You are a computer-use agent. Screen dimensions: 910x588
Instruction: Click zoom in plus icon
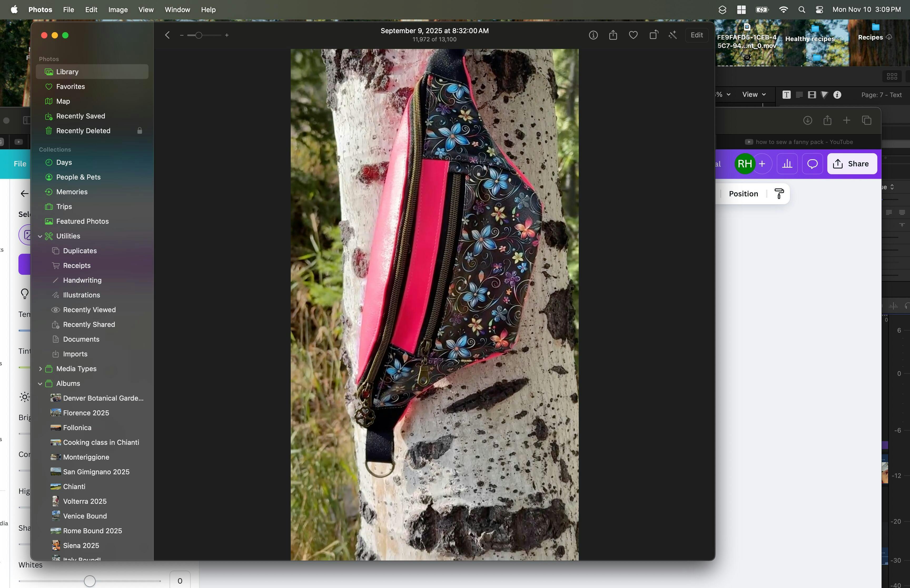(227, 35)
